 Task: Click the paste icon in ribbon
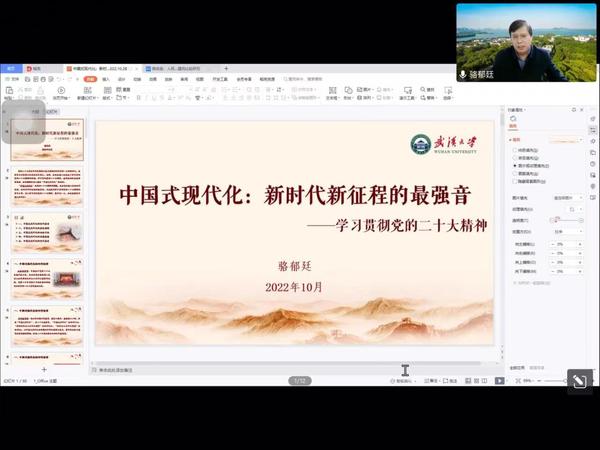9,92
